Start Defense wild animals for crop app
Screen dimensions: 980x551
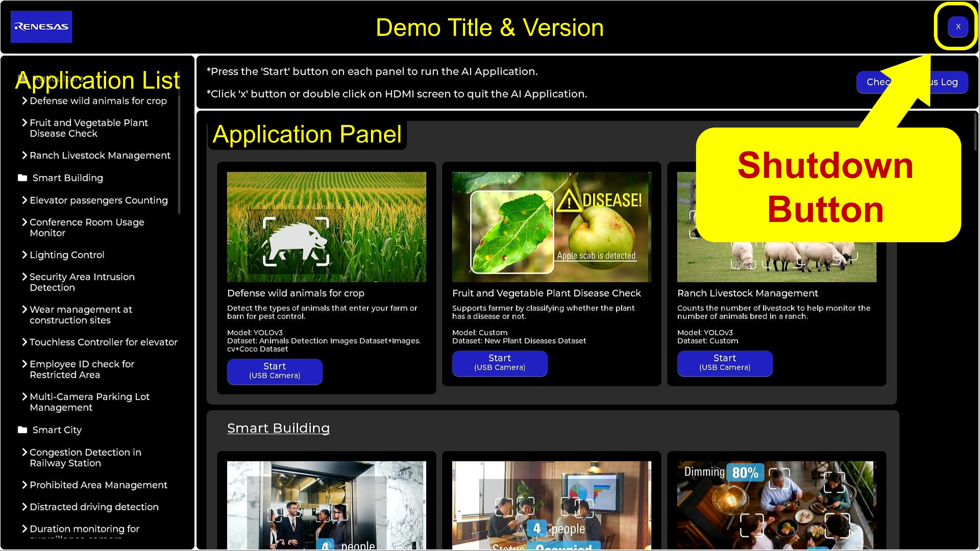[x=275, y=371]
